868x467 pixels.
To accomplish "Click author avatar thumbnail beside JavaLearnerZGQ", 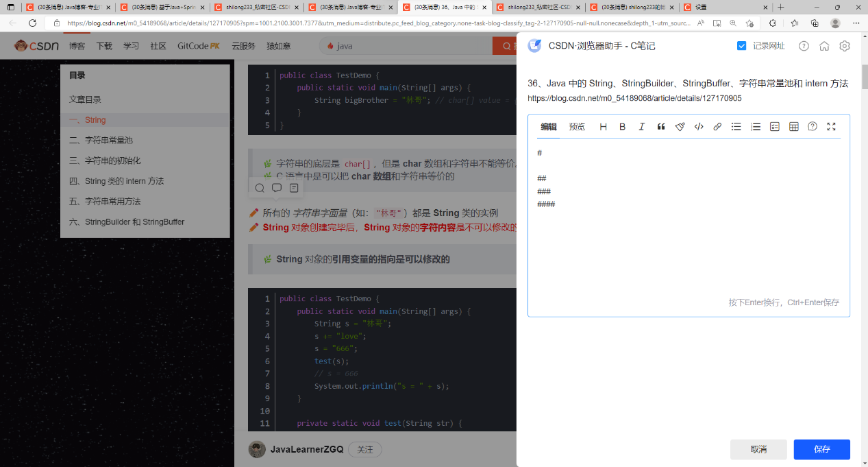I will pos(257,450).
